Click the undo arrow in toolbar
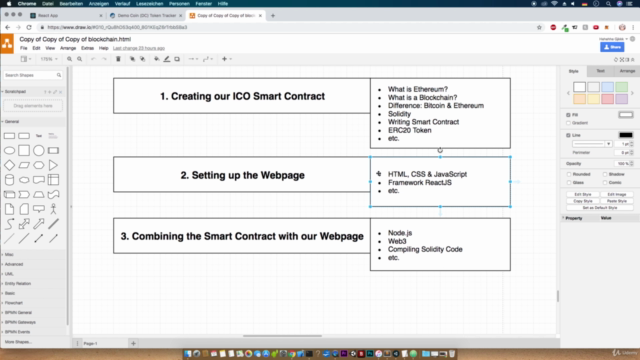 [x=93, y=59]
